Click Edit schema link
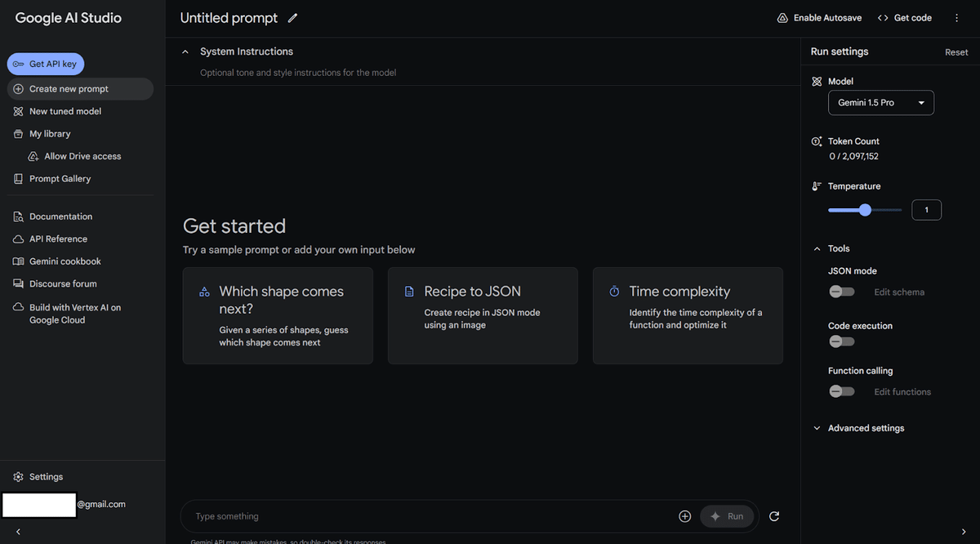Image resolution: width=980 pixels, height=544 pixels. pyautogui.click(x=899, y=292)
